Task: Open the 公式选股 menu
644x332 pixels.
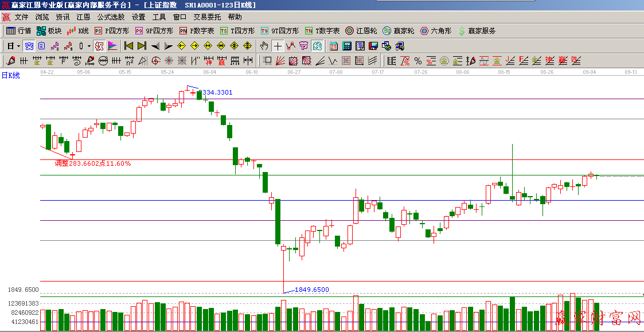Action: click(x=111, y=17)
